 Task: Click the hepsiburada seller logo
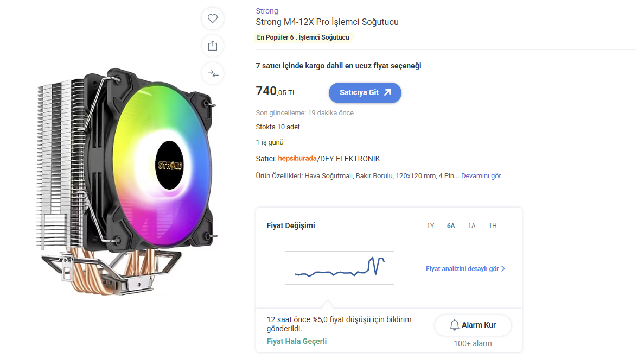pyautogui.click(x=297, y=159)
